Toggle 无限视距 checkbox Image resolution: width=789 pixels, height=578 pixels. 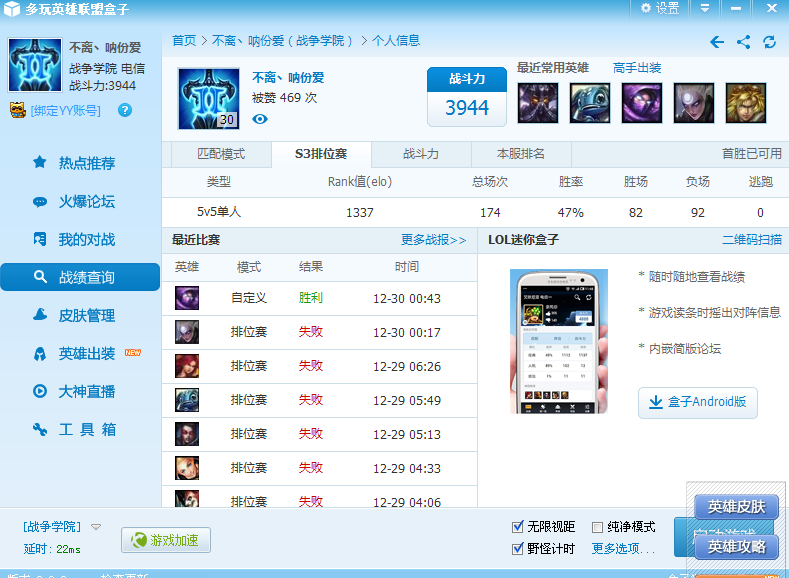[517, 527]
